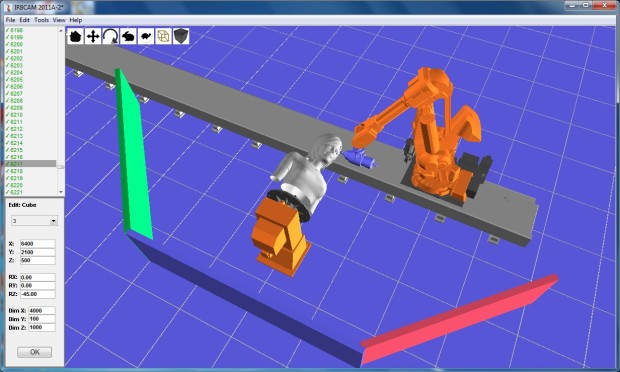Switch to solid shaded cube display
Viewport: 620px width, 372px height.
tap(181, 36)
